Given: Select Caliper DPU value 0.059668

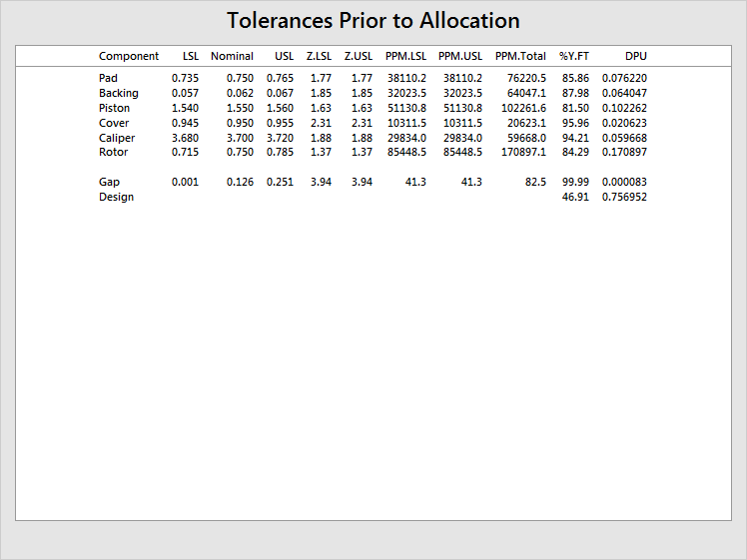Looking at the screenshot, I should coord(624,138).
